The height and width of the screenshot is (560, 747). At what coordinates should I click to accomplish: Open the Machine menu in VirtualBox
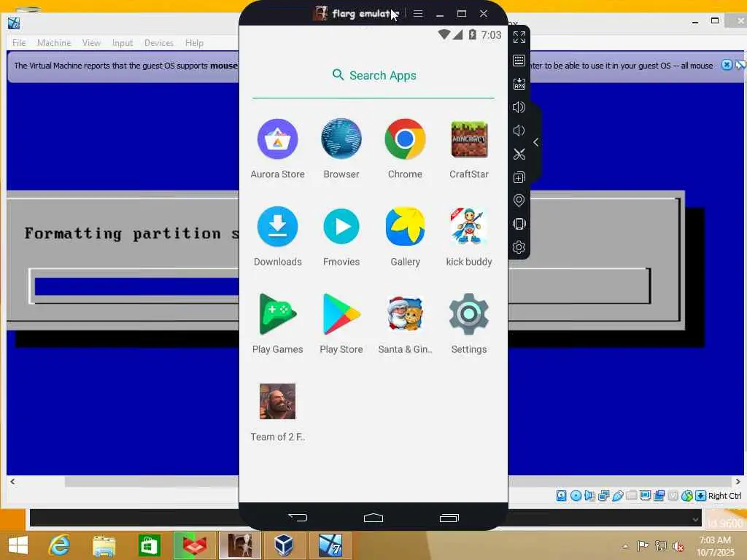click(x=54, y=43)
